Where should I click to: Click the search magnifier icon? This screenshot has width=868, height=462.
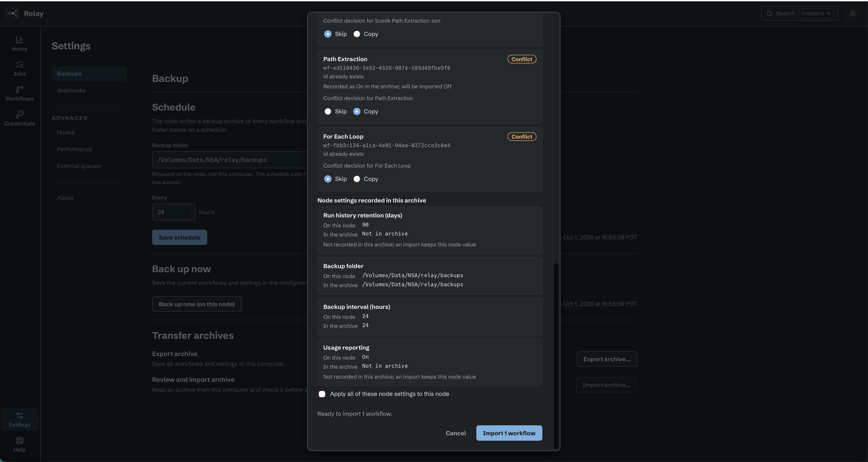coord(769,14)
